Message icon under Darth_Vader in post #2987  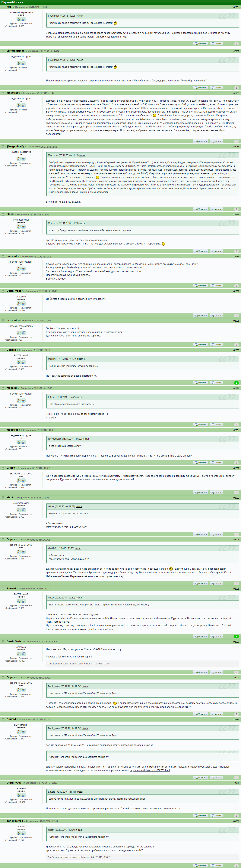coord(24,304)
